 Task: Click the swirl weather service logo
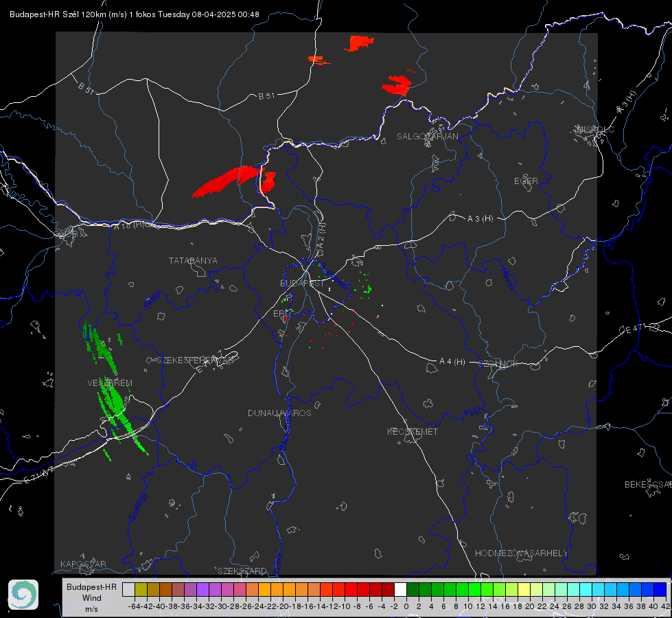(23, 595)
